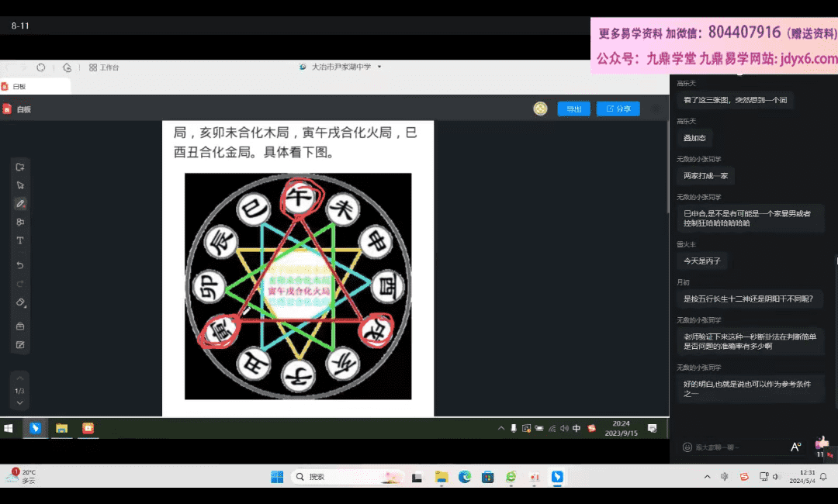The image size is (838, 504).
Task: Expand Windows 11 system tray overflow chevron
Action: pyautogui.click(x=707, y=477)
